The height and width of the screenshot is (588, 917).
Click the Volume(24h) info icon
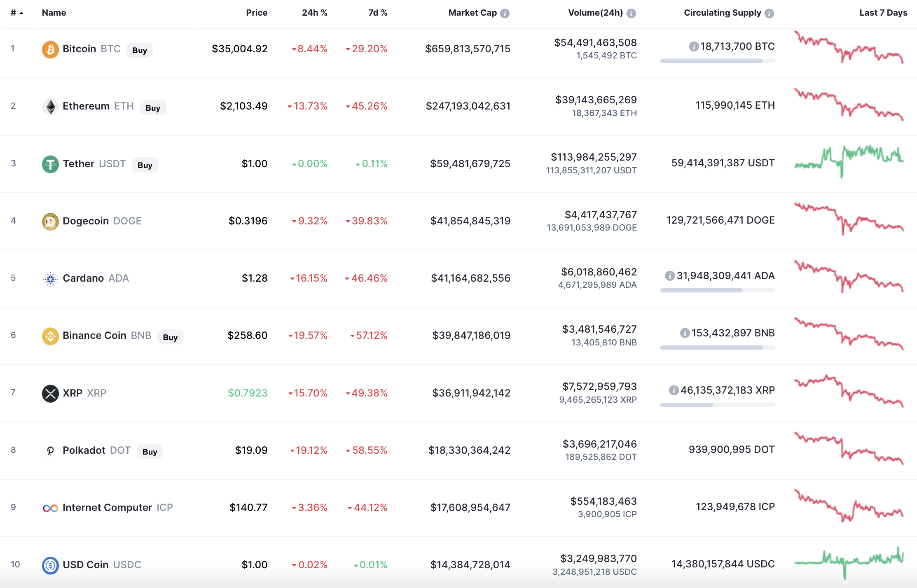631,14
